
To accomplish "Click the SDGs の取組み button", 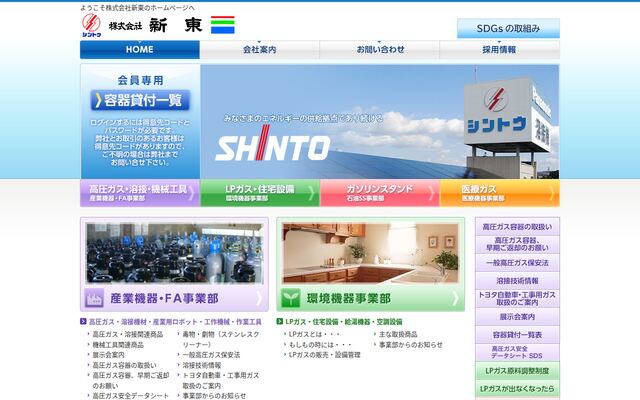I will tap(508, 28).
